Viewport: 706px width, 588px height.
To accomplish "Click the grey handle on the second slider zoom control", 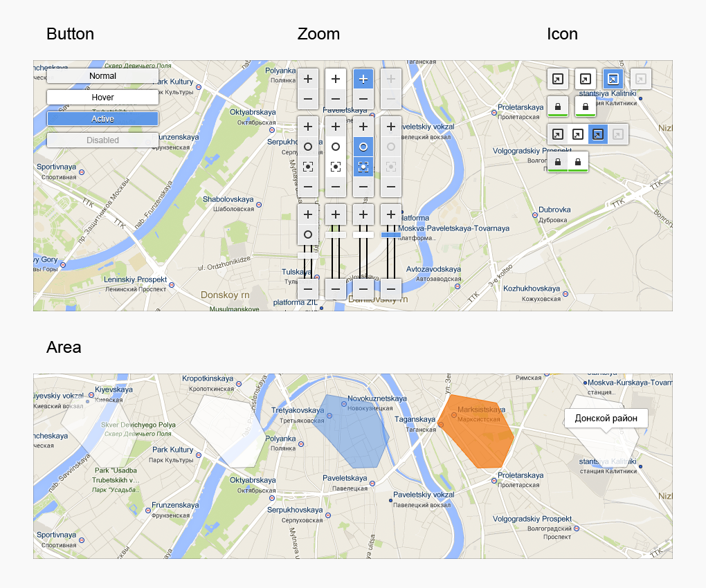I will [336, 235].
